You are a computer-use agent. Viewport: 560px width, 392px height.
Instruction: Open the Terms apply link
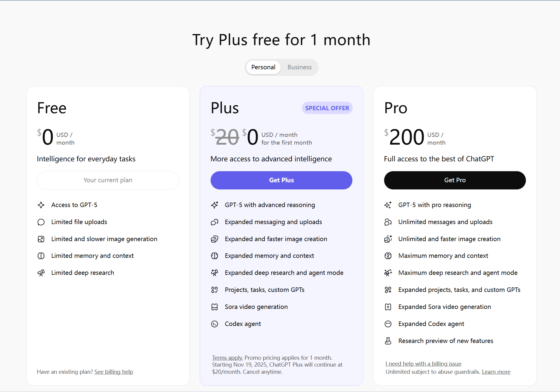[x=227, y=358]
